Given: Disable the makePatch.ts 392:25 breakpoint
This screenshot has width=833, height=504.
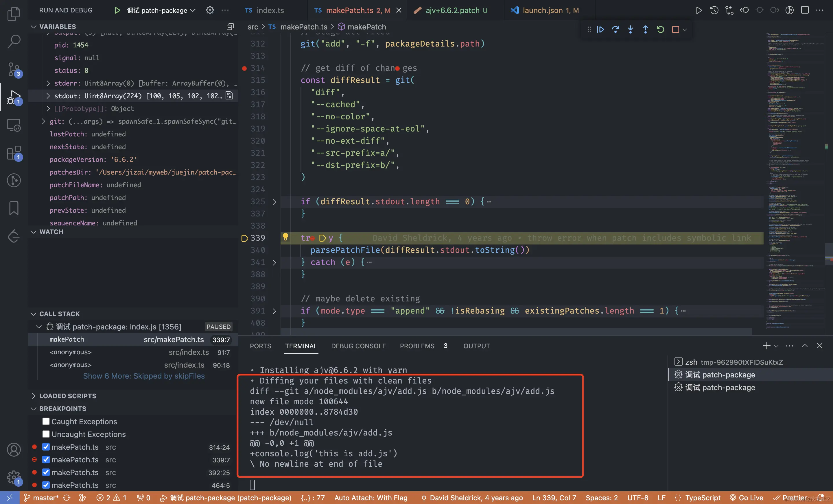Looking at the screenshot, I should (x=46, y=472).
